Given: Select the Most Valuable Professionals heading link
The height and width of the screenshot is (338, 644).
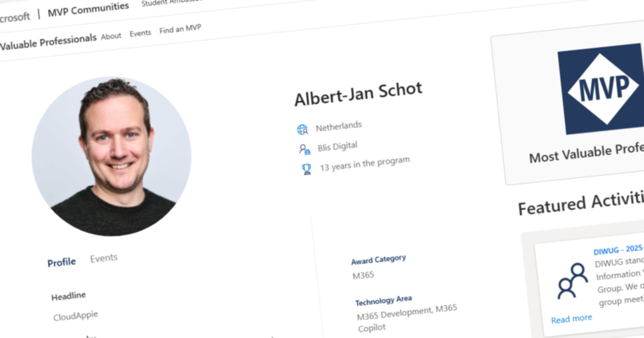Looking at the screenshot, I should tap(48, 41).
